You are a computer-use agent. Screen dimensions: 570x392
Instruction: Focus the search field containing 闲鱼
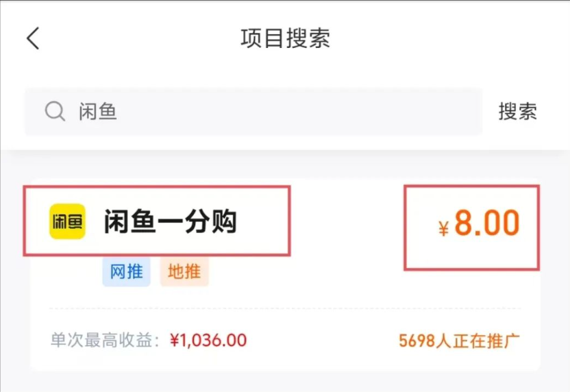[253, 111]
